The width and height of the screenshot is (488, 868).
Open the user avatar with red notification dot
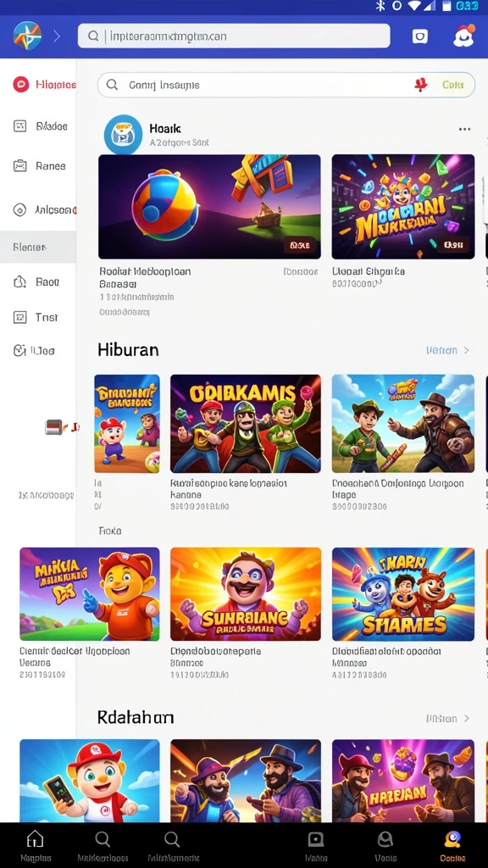[x=463, y=36]
